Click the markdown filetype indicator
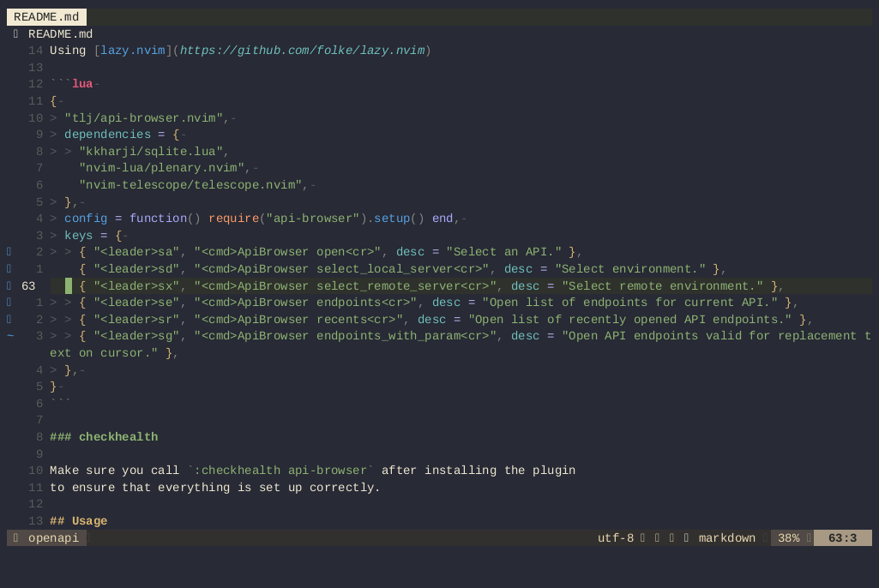The height and width of the screenshot is (588, 879). (x=727, y=538)
